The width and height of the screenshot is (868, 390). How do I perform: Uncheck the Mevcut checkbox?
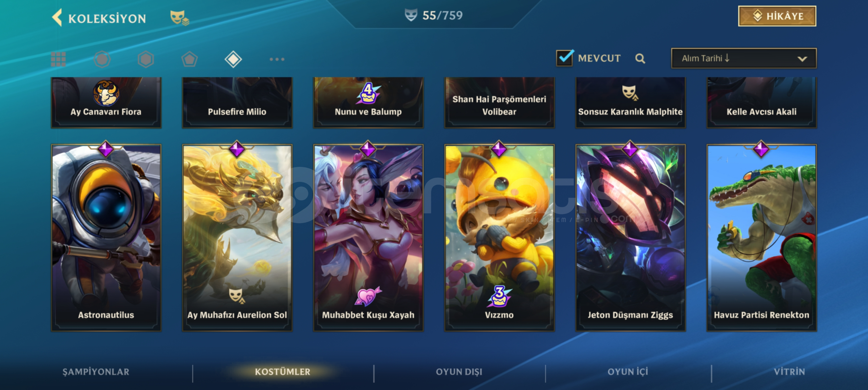(x=564, y=58)
